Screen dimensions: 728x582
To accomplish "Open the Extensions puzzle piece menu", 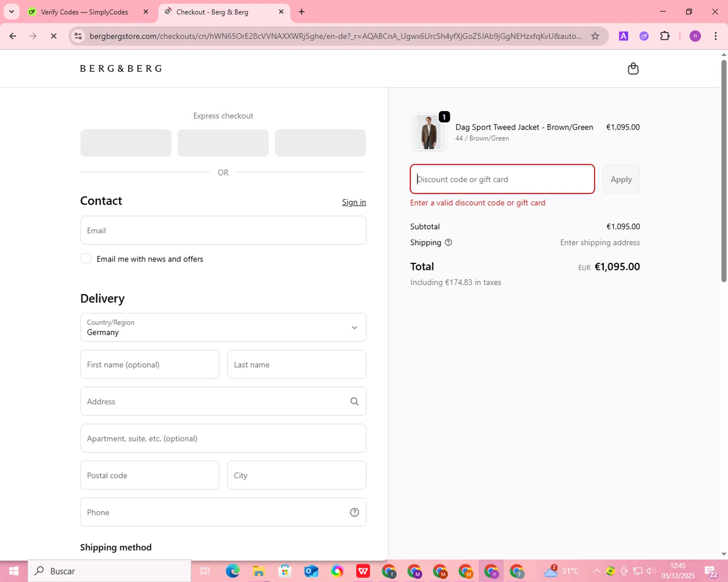I will [x=665, y=36].
